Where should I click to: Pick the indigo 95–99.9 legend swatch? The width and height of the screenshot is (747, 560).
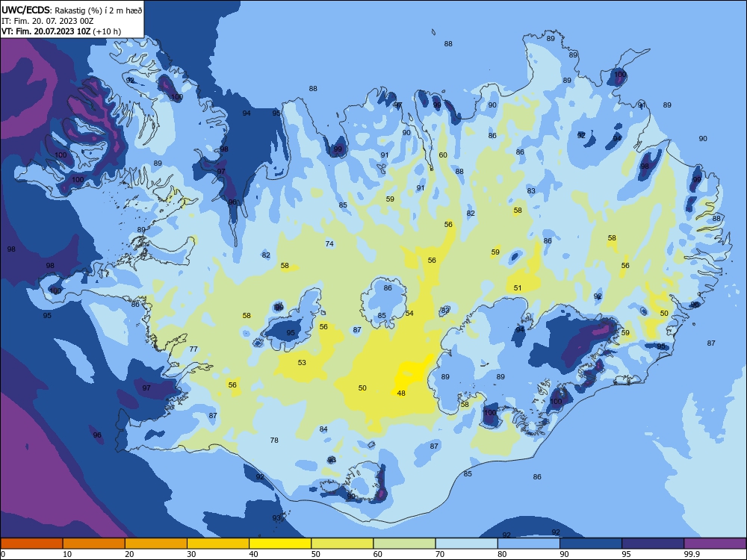pos(653,544)
